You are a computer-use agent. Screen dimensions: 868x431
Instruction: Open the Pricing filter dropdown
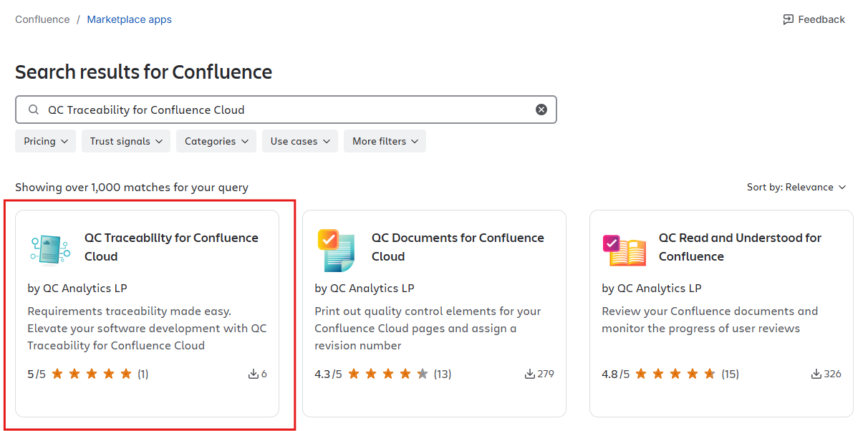click(x=45, y=141)
